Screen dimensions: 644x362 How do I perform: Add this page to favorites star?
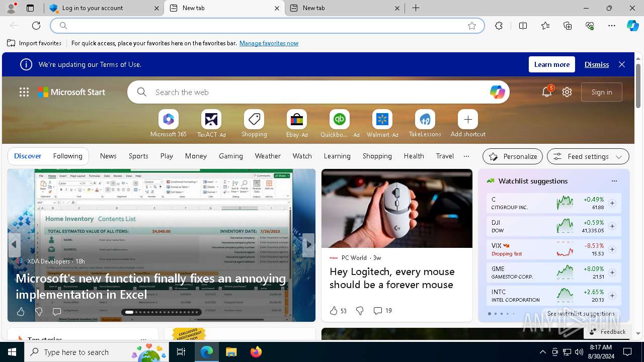tap(472, 26)
